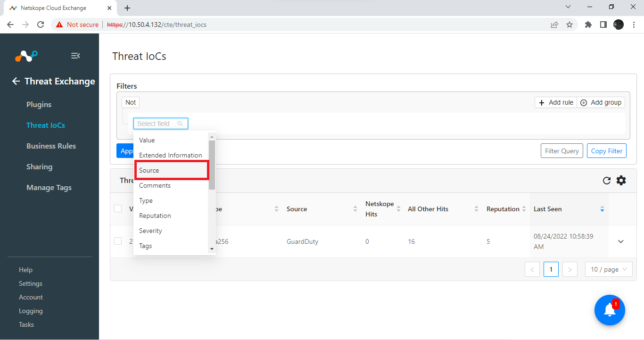Choose Severity from field dropdown
644x340 pixels.
[x=171, y=231]
